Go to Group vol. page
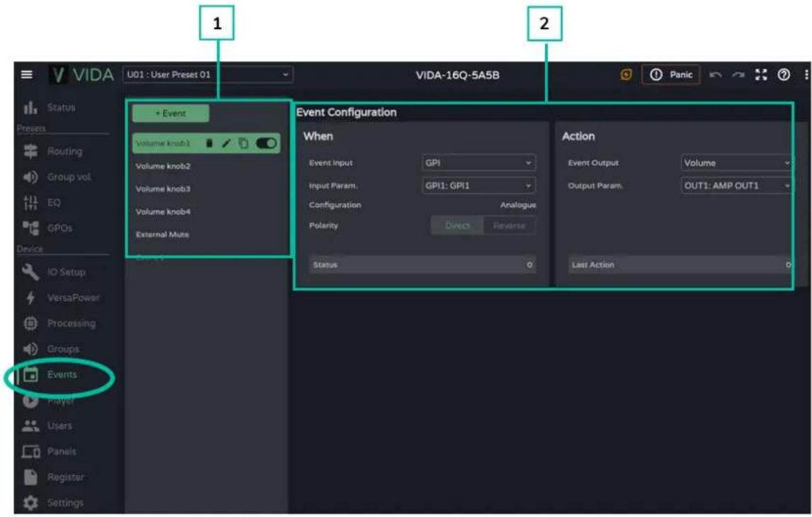This screenshot has height=517, width=812. tap(57, 177)
